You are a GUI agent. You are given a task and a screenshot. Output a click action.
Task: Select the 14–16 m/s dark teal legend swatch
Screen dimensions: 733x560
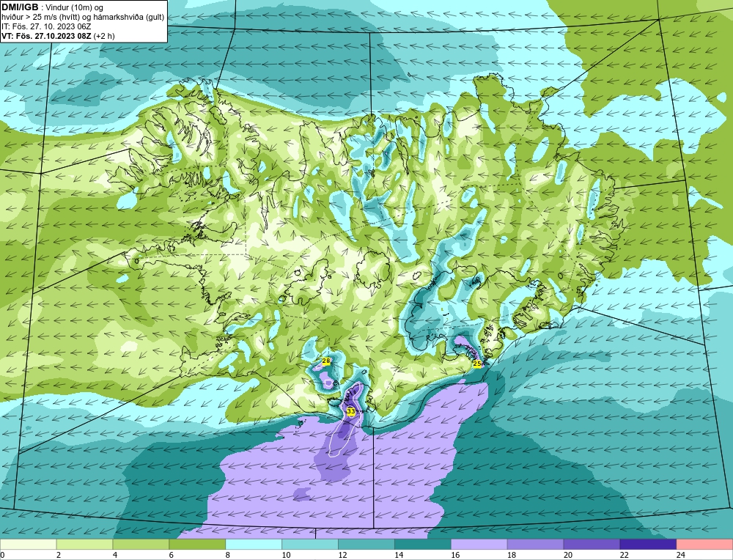tap(423, 545)
